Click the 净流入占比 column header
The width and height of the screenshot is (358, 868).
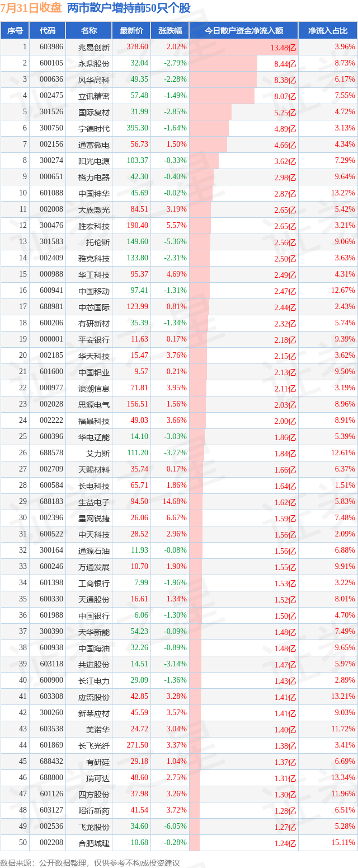328,31
